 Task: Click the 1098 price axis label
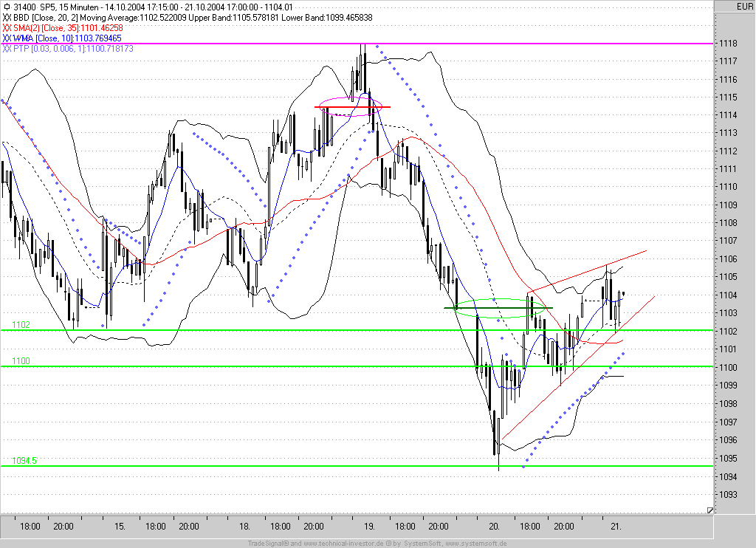coord(728,404)
